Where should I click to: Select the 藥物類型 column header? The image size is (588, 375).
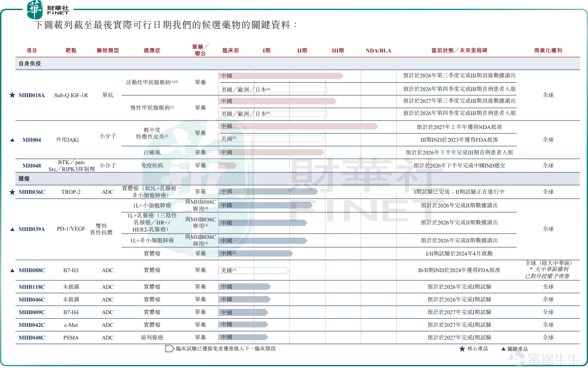coord(108,51)
